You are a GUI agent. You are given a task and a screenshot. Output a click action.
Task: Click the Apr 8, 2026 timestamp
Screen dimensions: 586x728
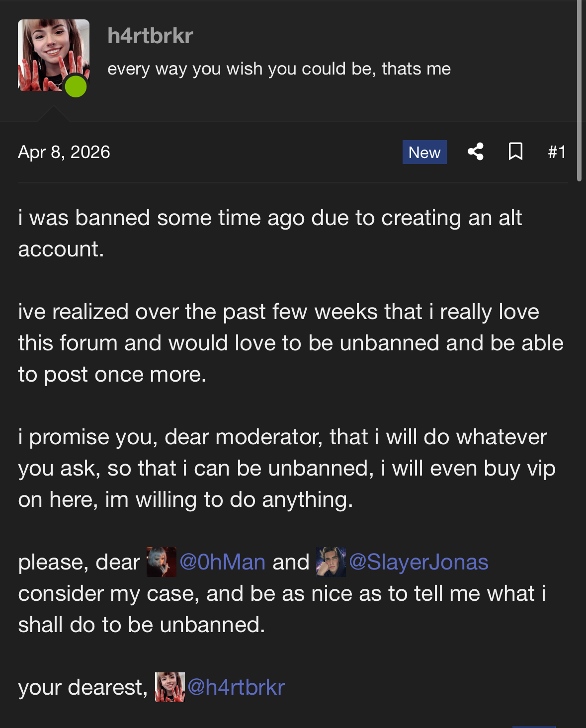(x=64, y=152)
